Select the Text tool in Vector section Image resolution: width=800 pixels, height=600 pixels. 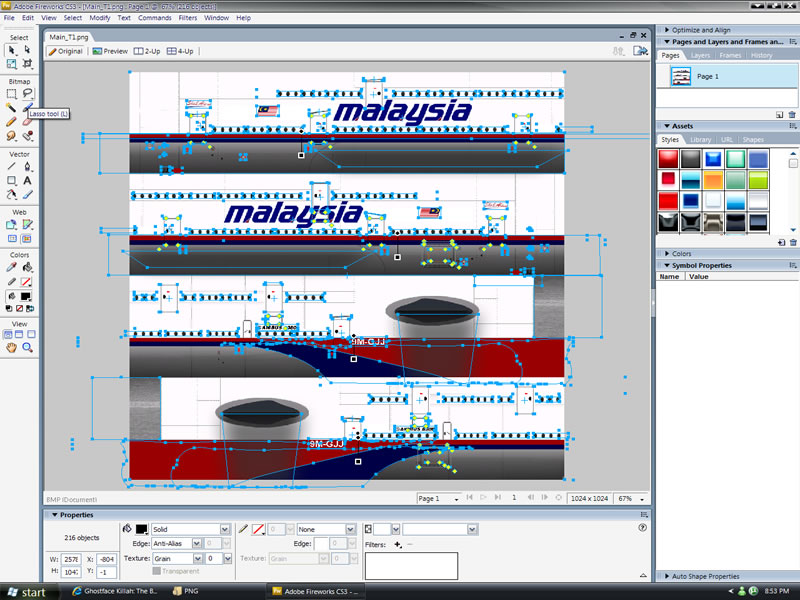click(28, 181)
